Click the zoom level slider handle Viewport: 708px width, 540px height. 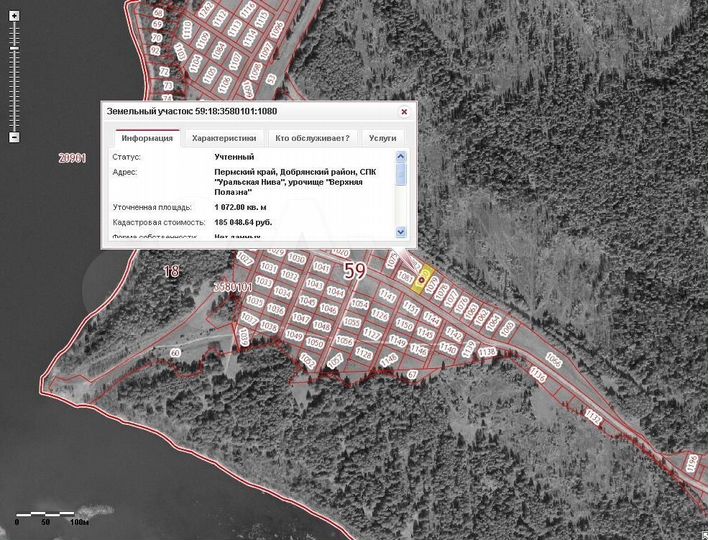(14, 46)
